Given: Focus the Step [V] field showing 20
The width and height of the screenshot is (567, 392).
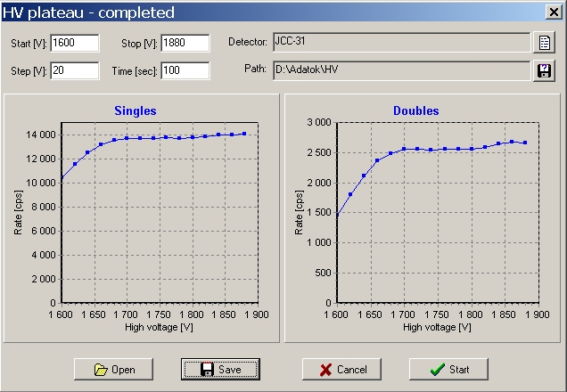Looking at the screenshot, I should 74,71.
